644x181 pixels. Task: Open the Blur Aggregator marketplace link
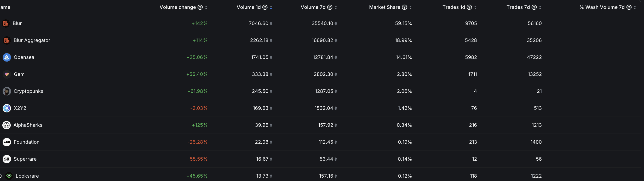tap(32, 40)
